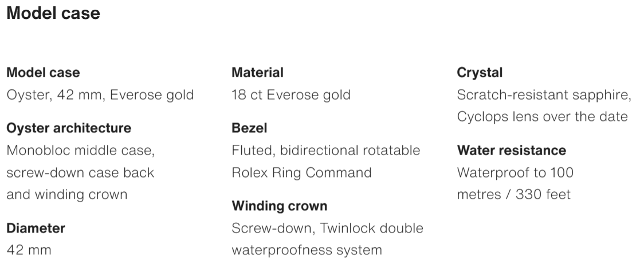Click "18 ct Everose gold" text
This screenshot has height=264, width=644.
(x=291, y=95)
